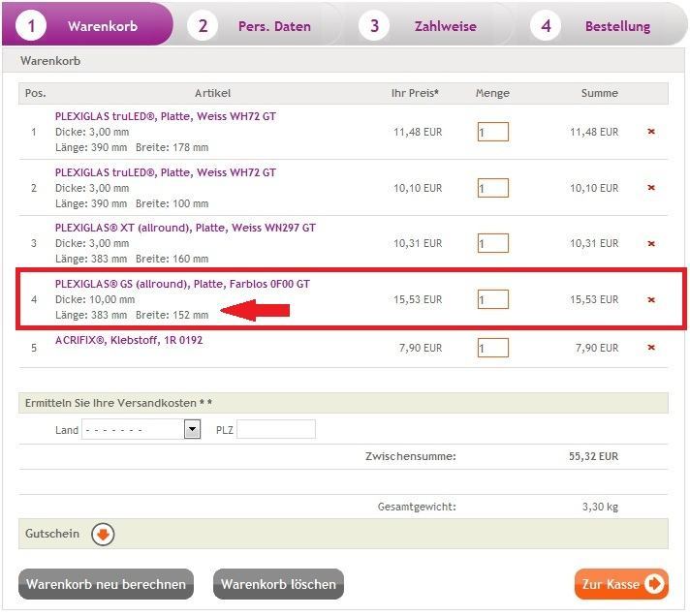Click Dicke: 10,00 mm text

coord(95,299)
